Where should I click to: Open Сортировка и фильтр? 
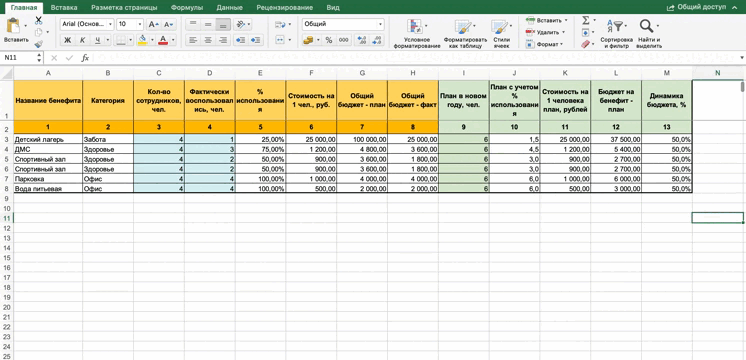tap(617, 33)
